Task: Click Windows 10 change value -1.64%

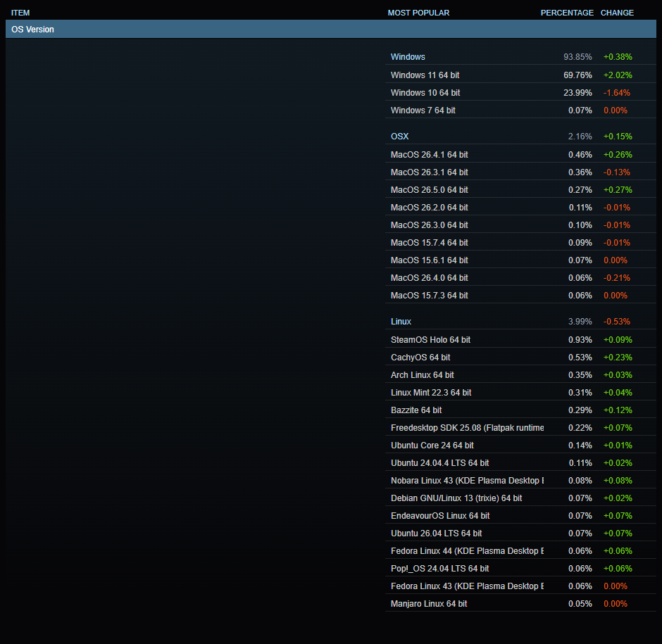Action: point(616,92)
